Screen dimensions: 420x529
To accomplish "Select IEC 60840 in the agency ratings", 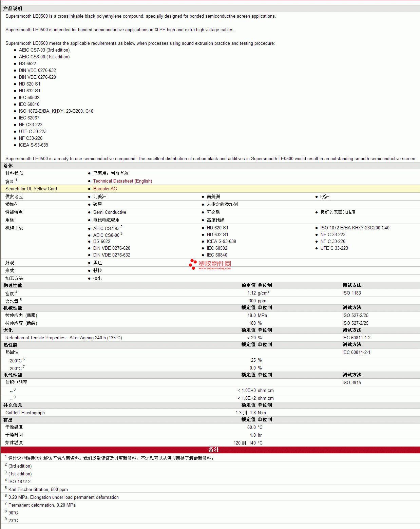I will click(x=217, y=255).
